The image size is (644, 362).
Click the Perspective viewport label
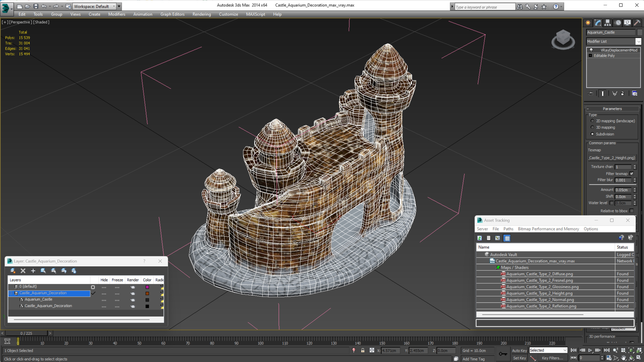(x=21, y=22)
